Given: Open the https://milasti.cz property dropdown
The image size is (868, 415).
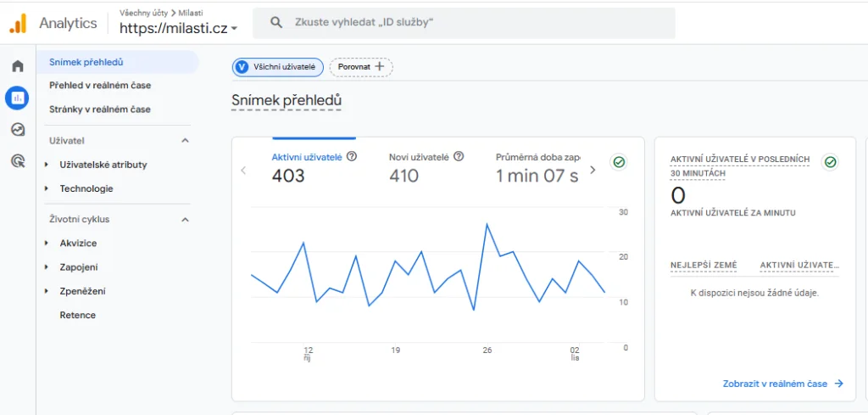Looking at the screenshot, I should tap(178, 28).
